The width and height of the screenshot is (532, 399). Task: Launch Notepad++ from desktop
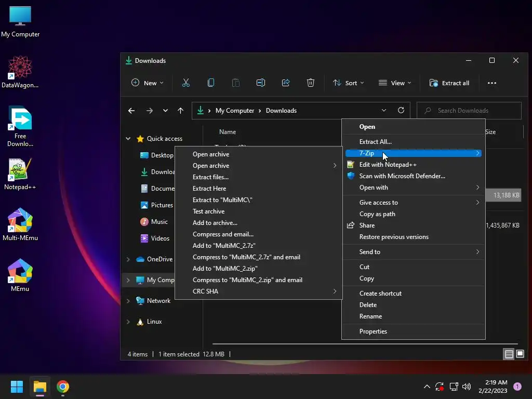[20, 174]
